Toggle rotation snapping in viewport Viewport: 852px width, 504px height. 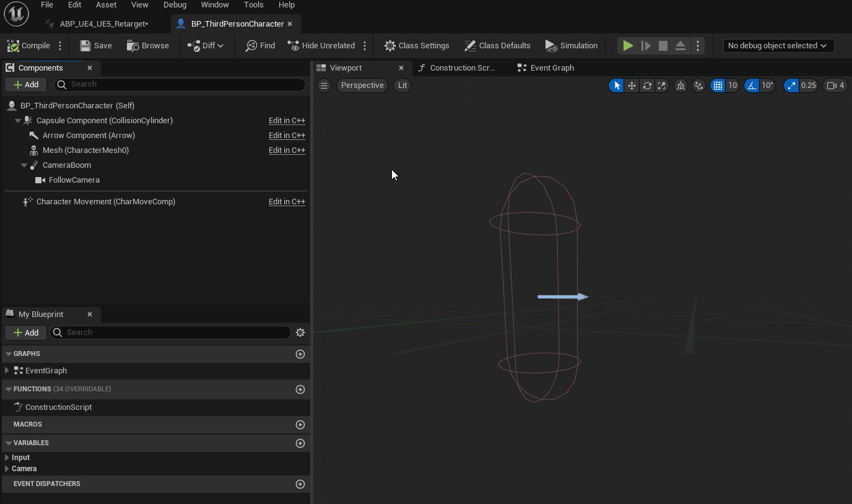coord(752,85)
